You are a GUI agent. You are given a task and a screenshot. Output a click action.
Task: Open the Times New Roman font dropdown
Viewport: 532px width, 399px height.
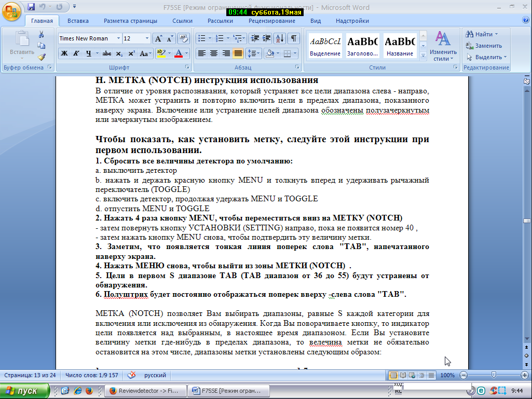(119, 38)
